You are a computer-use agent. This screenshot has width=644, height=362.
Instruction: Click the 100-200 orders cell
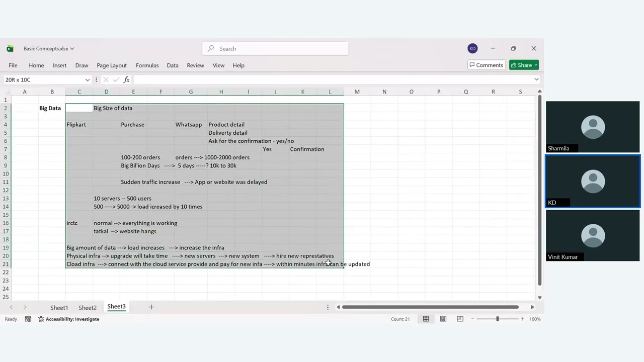click(x=140, y=157)
